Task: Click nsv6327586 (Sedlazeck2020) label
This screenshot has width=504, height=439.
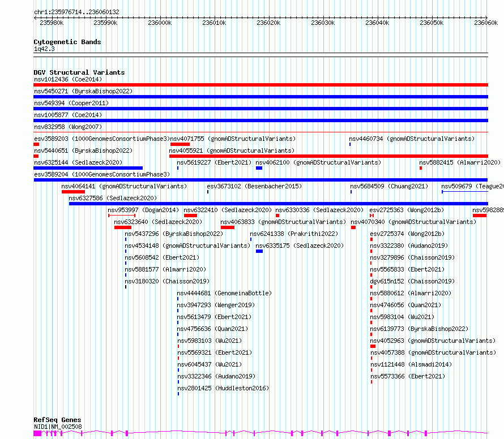Action: point(113,198)
